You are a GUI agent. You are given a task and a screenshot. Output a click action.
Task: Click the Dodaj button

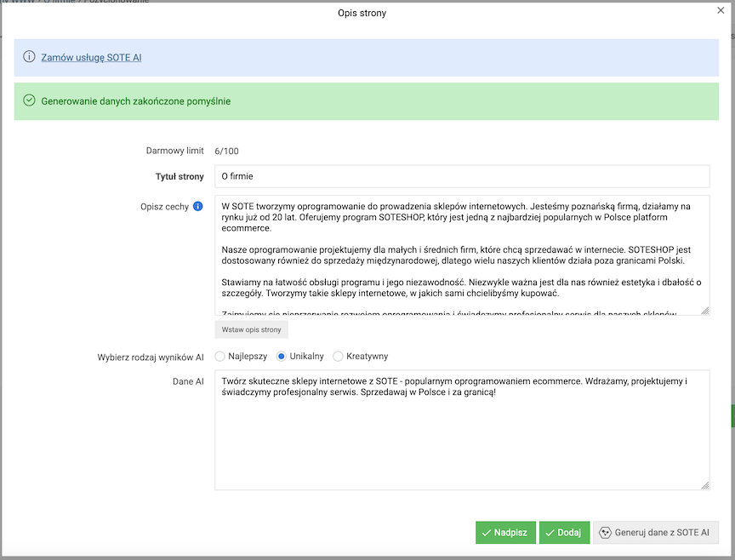pyautogui.click(x=564, y=532)
